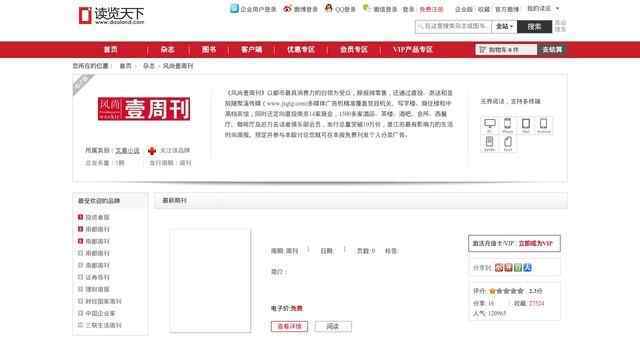Expand the account menu arrow at top right

pos(558,8)
